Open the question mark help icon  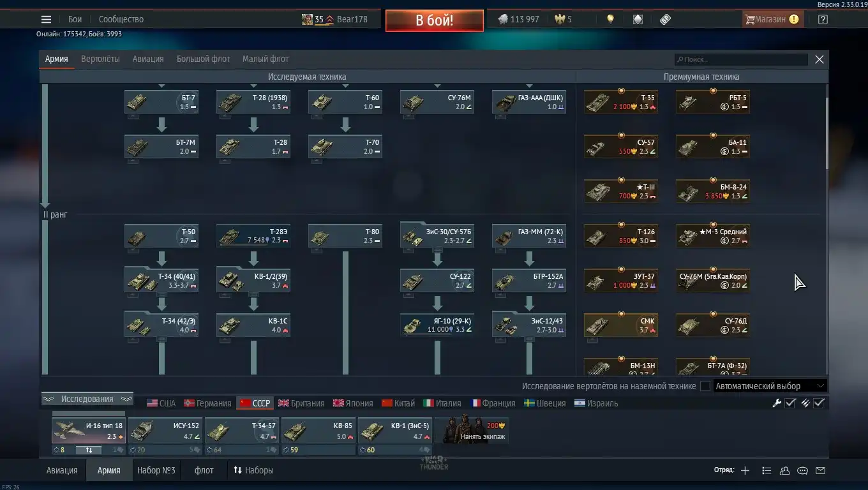[823, 19]
